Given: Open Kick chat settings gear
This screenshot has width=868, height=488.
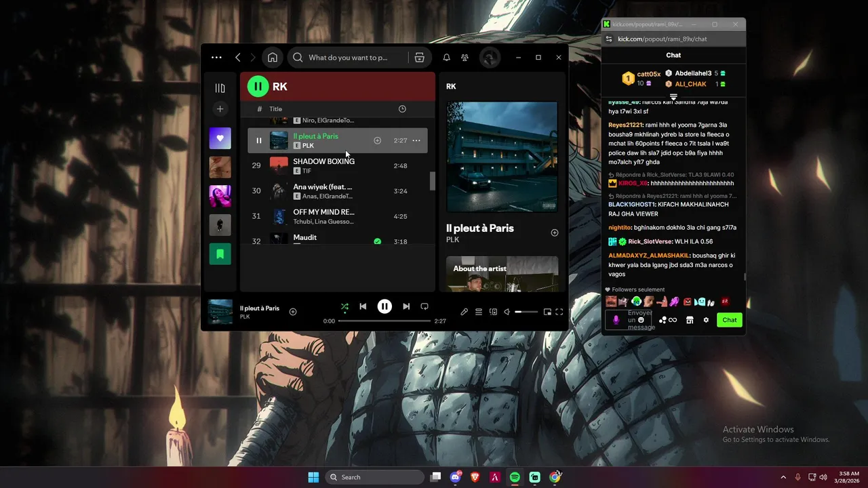Looking at the screenshot, I should [706, 320].
